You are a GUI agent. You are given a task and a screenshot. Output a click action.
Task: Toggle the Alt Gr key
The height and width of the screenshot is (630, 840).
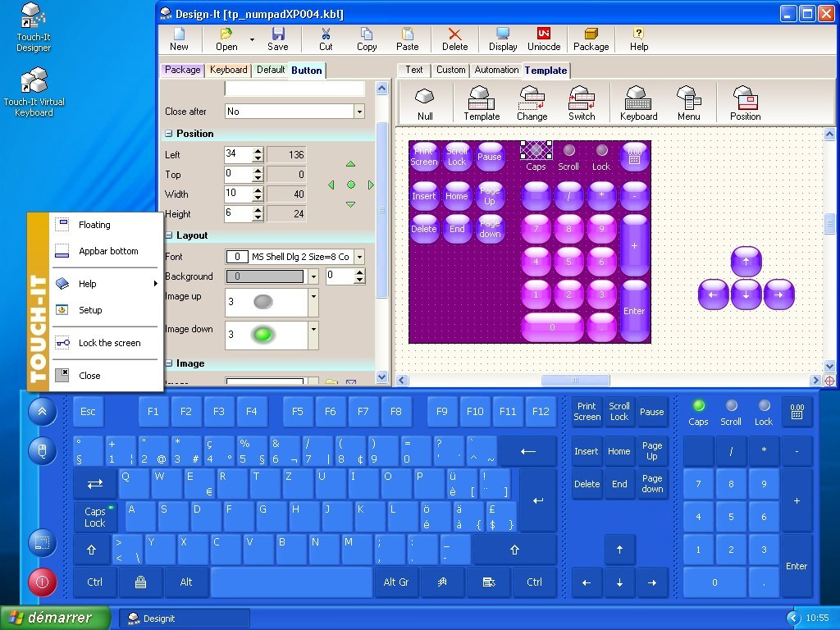(x=396, y=582)
